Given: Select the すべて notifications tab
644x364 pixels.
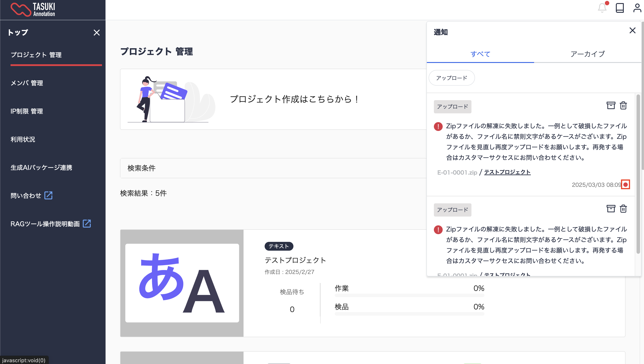Looking at the screenshot, I should 480,54.
